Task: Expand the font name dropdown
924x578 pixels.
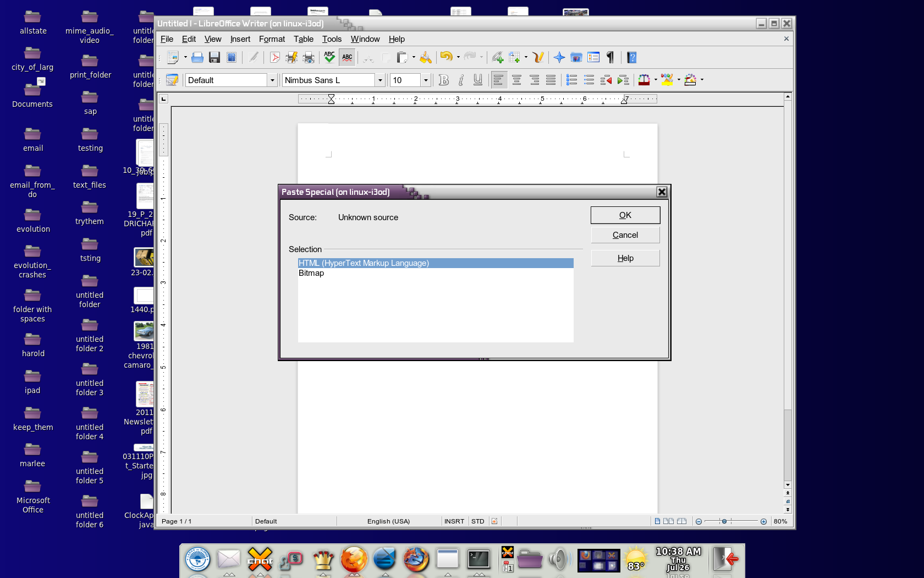Action: (380, 80)
